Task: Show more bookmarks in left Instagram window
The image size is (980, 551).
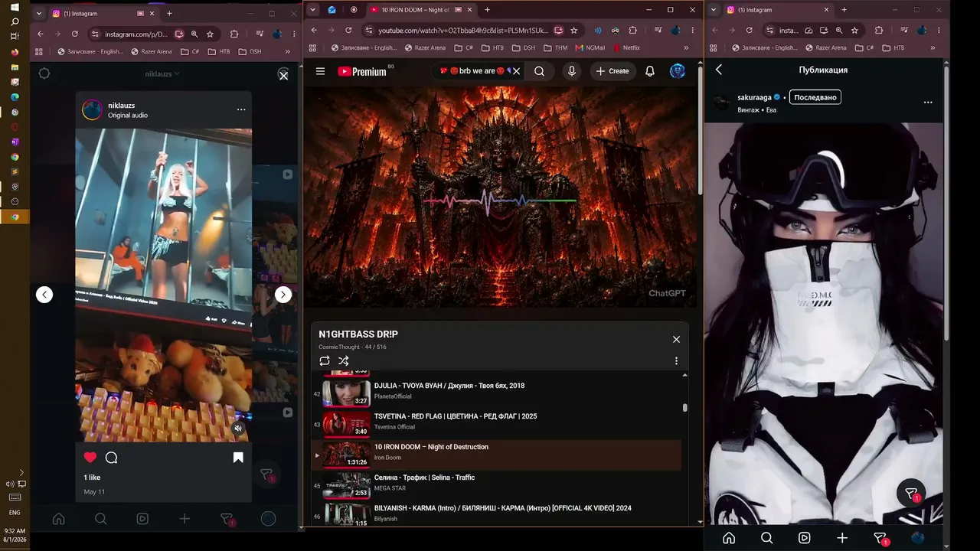Action: 288,51
